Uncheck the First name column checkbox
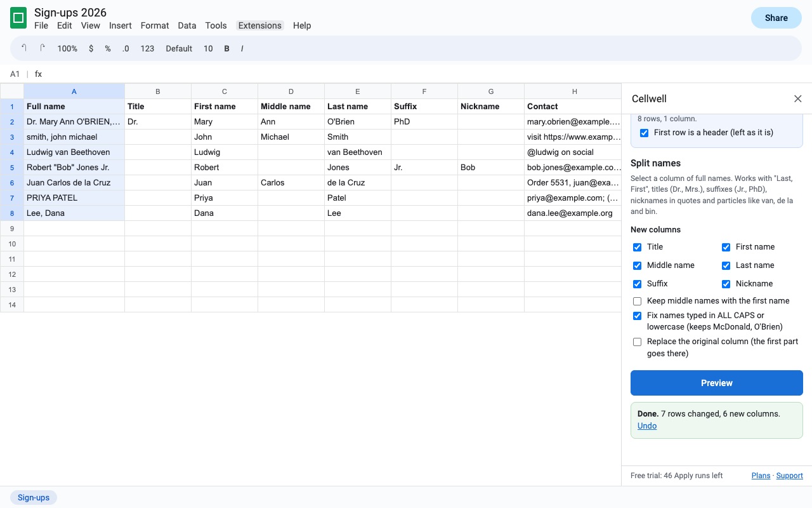Image resolution: width=812 pixels, height=508 pixels. coord(726,247)
